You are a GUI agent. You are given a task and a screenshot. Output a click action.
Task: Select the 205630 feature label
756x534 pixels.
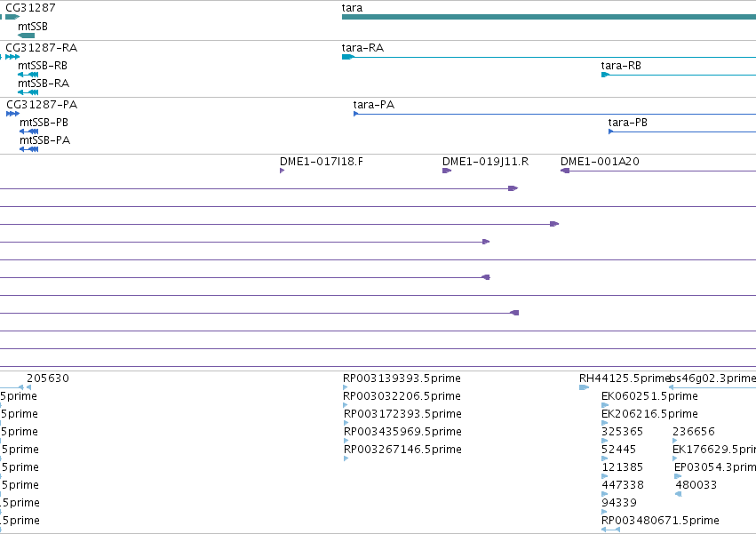[x=48, y=379]
